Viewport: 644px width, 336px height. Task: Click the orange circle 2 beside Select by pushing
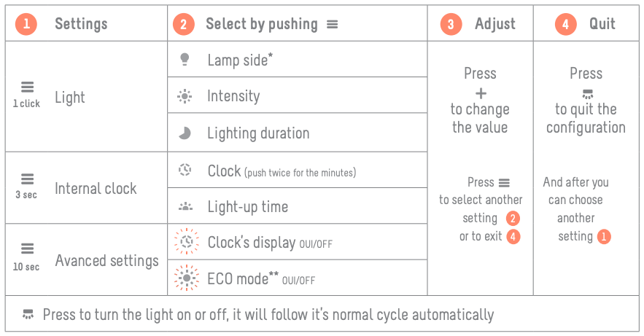[x=184, y=24]
